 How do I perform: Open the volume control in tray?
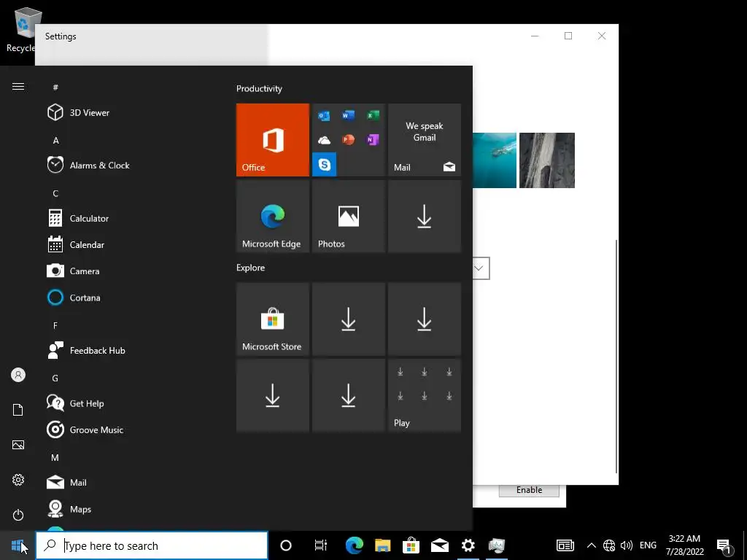627,545
